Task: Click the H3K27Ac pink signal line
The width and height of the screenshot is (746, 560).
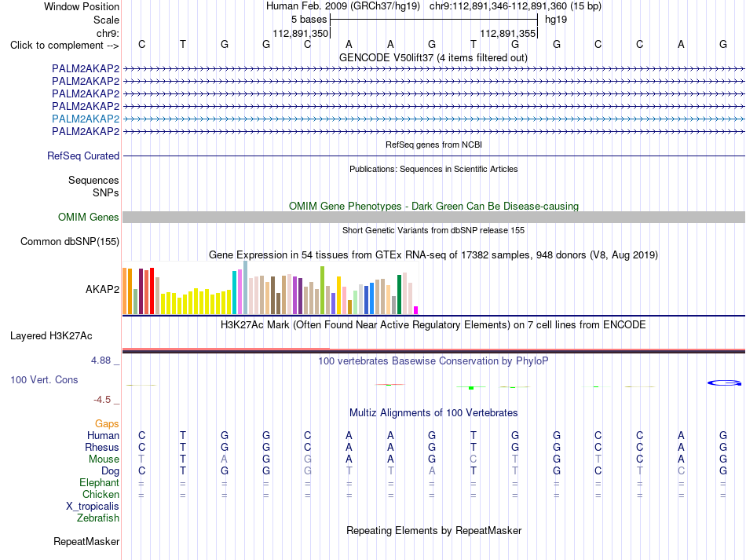Action: (226, 350)
